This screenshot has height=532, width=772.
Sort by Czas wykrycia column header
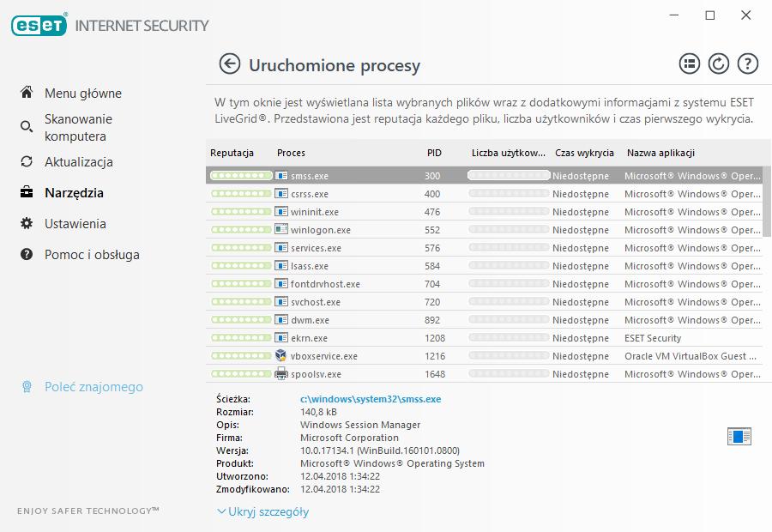[x=584, y=153]
